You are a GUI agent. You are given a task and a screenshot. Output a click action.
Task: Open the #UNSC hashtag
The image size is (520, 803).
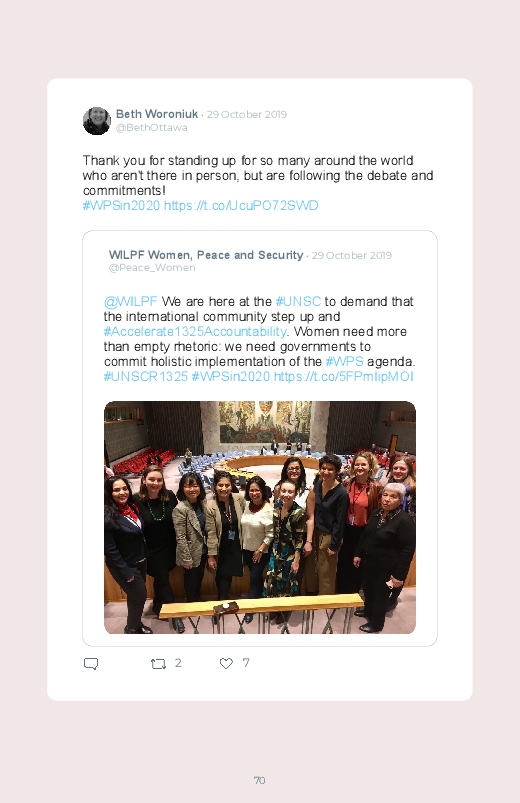[298, 301]
